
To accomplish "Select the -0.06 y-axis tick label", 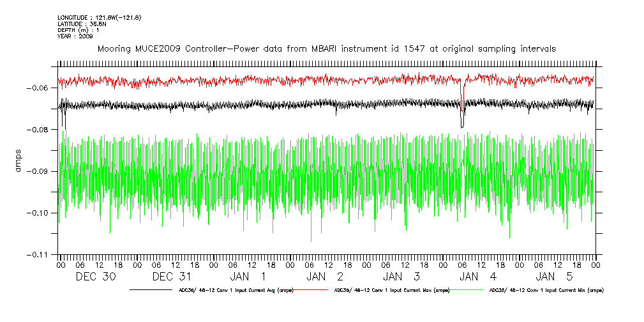I will [41, 88].
